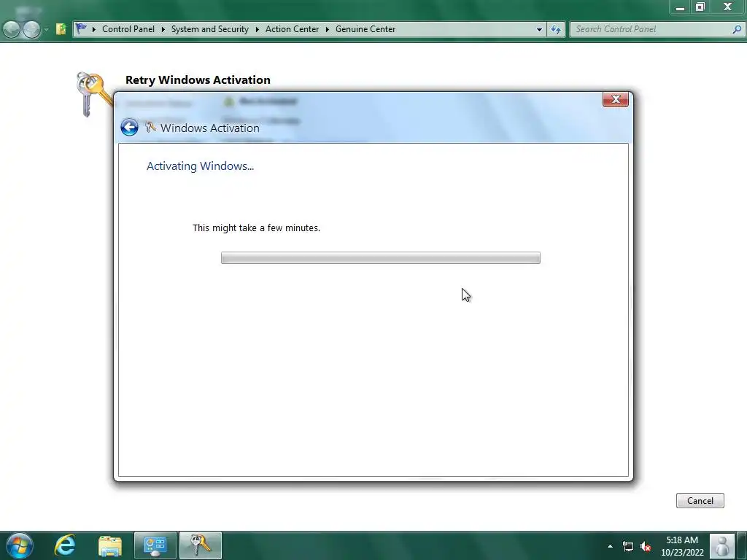Click the key icon in dialog title

coord(150,127)
